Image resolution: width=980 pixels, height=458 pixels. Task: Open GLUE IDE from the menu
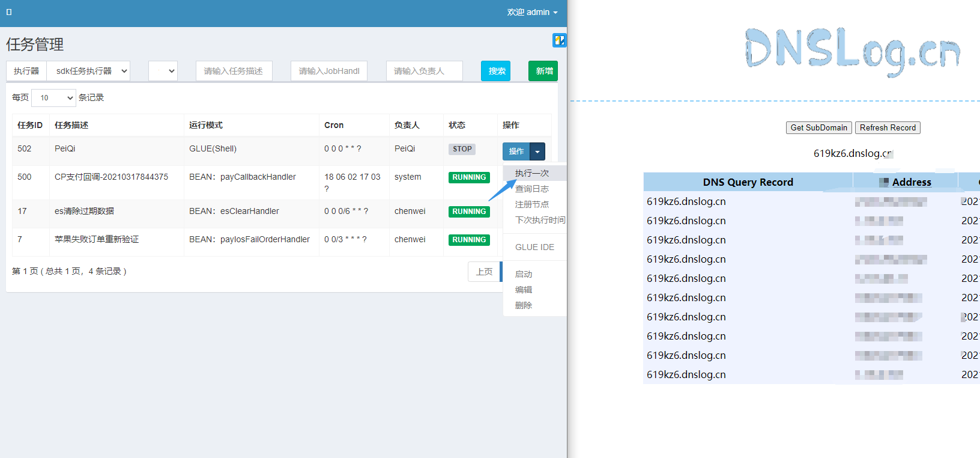pos(534,247)
